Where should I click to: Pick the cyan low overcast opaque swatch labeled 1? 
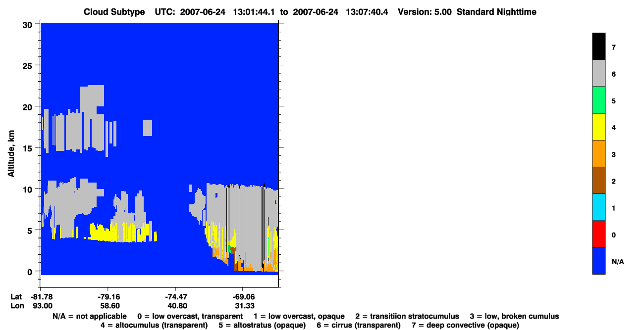599,207
